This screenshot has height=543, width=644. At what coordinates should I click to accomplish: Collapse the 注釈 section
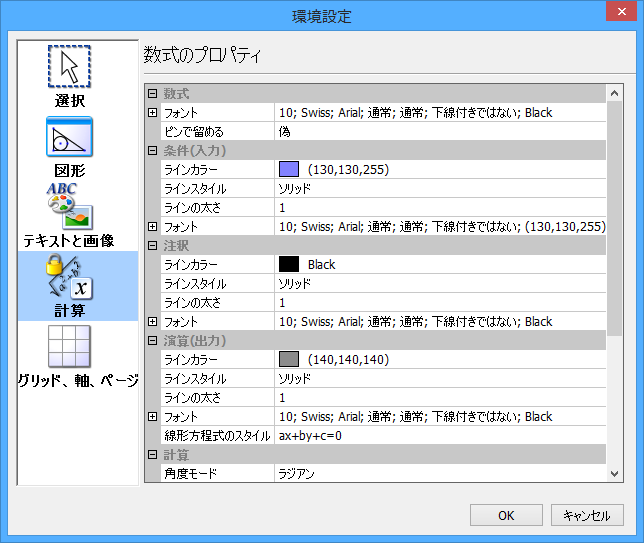tap(152, 245)
